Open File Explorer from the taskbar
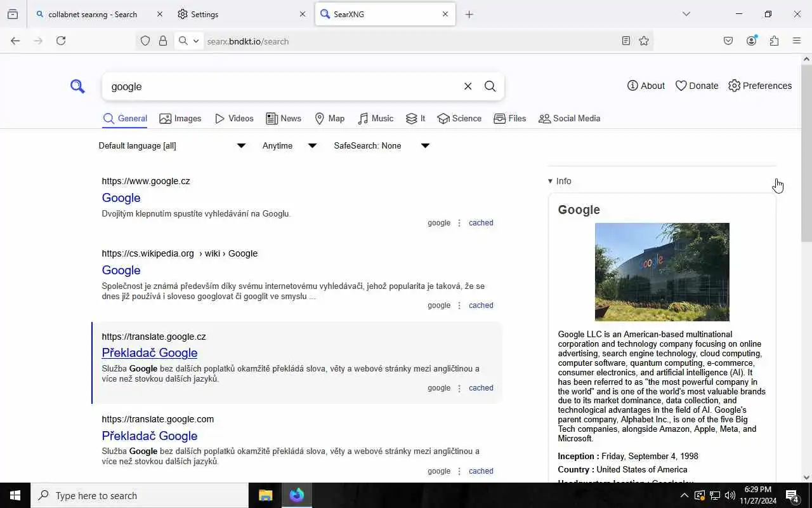Screen dimensions: 812x508 click(x=266, y=495)
